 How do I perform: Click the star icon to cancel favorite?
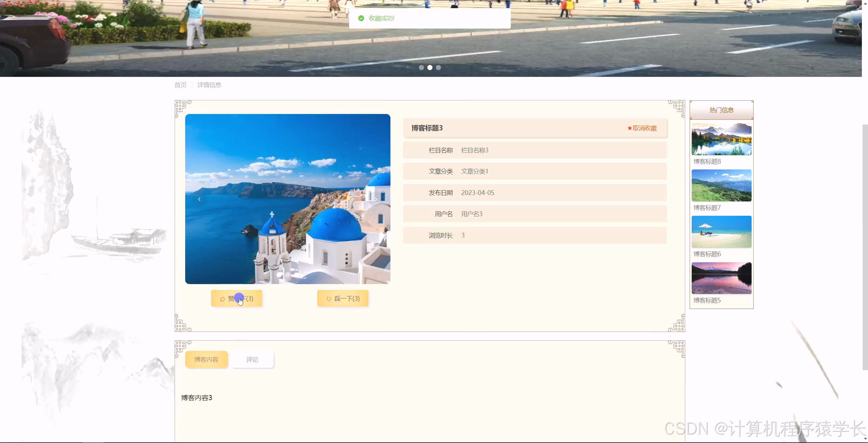(629, 128)
